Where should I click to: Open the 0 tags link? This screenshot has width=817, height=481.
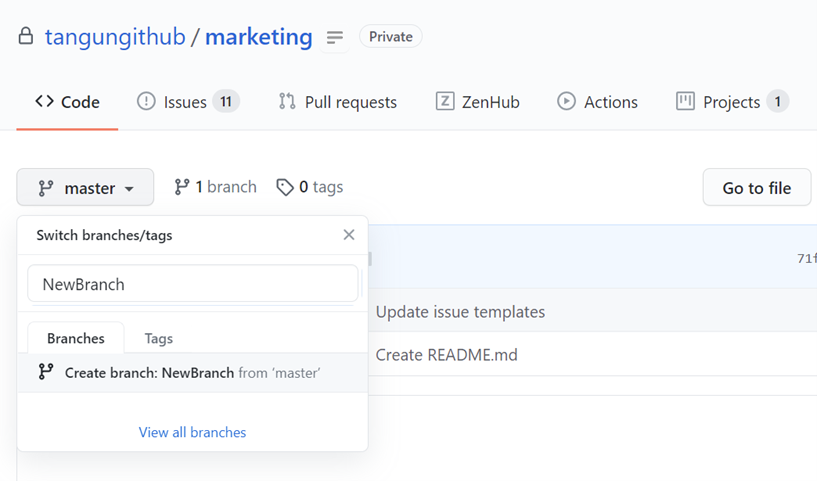pos(310,187)
